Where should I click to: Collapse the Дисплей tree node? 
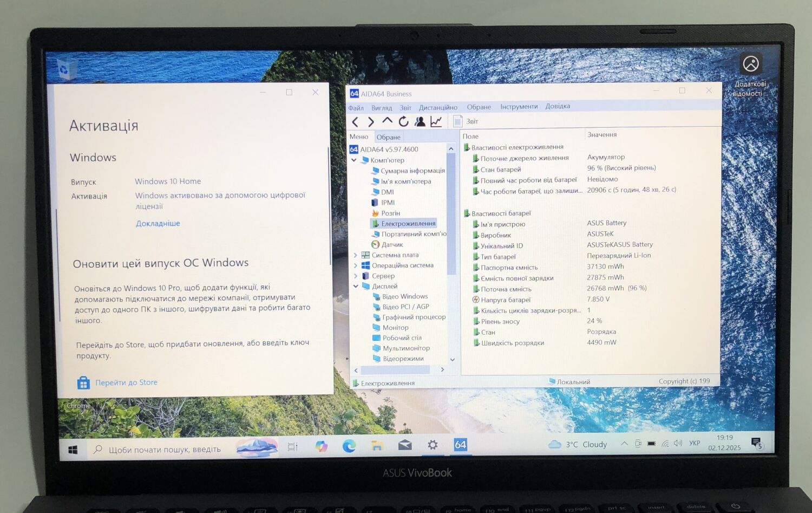click(x=356, y=286)
